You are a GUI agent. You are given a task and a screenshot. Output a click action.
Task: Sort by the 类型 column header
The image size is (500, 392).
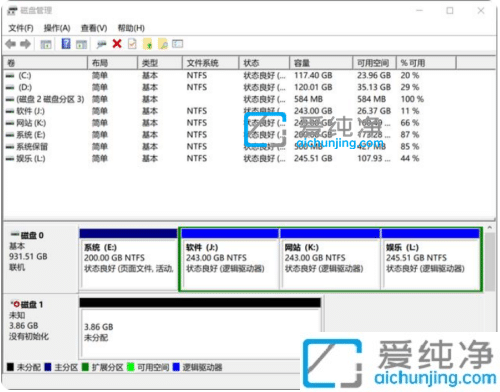pyautogui.click(x=160, y=63)
